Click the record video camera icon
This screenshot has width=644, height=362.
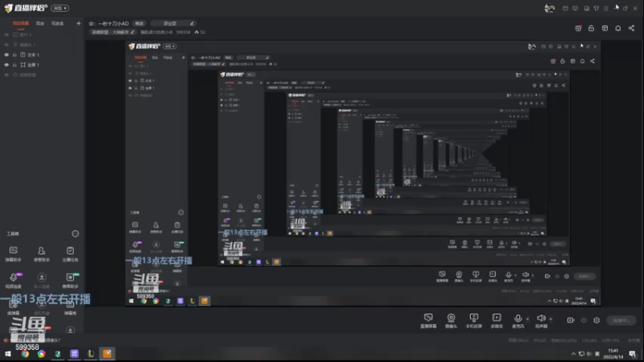click(571, 320)
